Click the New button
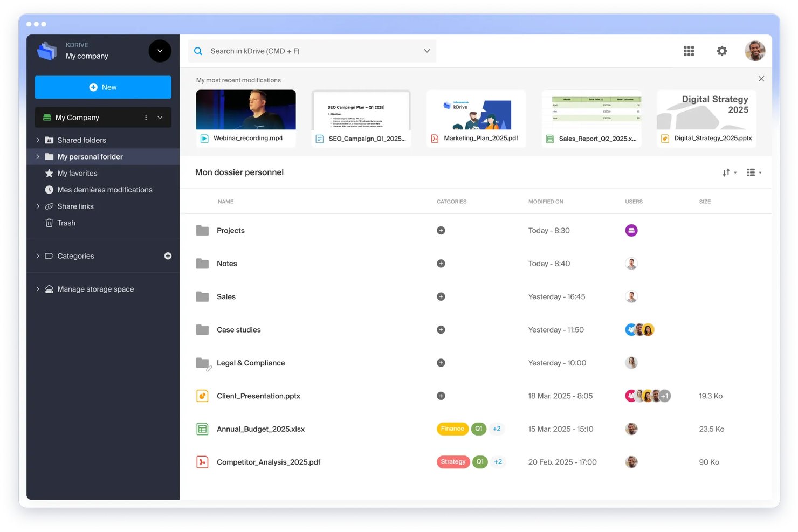Image resolution: width=798 pixels, height=532 pixels. point(103,87)
